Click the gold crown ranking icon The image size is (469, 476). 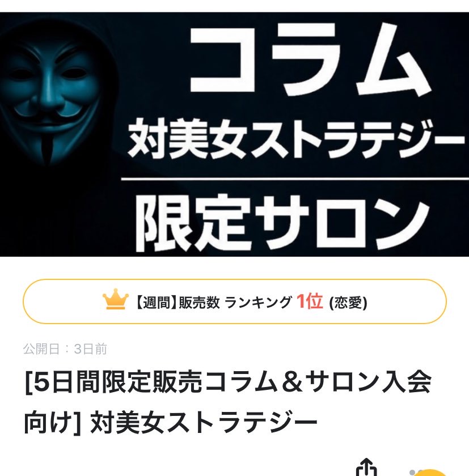[x=116, y=299]
